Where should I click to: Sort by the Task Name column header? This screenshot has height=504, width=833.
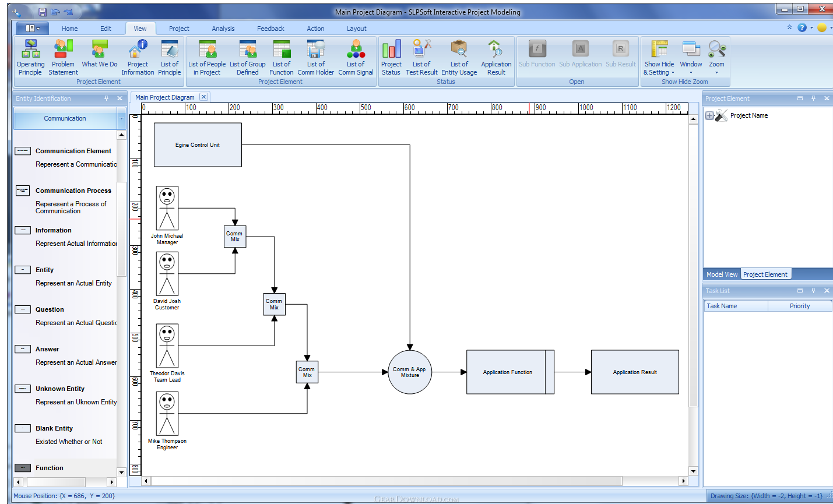[736, 306]
